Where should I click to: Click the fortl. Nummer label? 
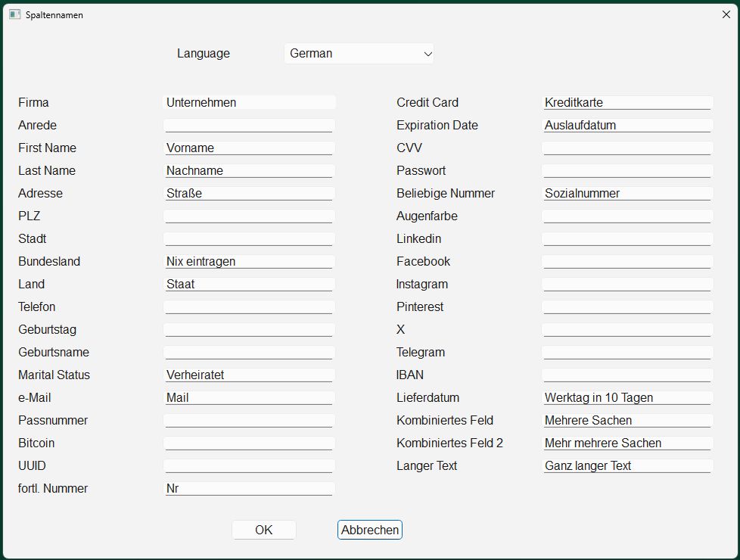(x=53, y=488)
